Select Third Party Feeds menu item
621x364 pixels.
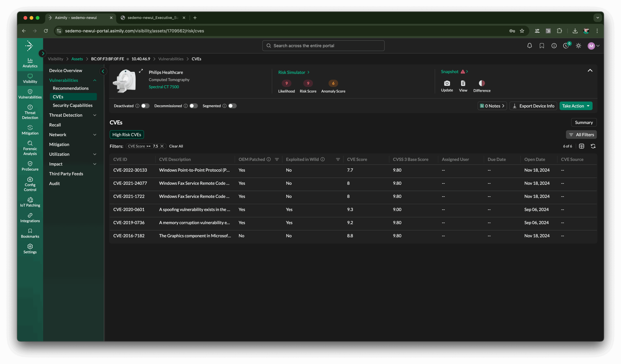coord(66,174)
